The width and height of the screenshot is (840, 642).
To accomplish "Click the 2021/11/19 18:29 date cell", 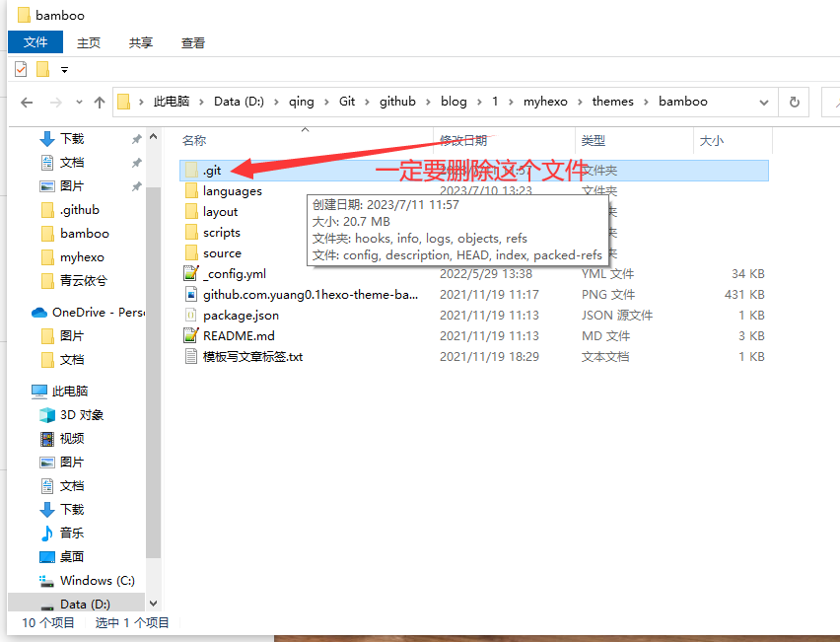I will [489, 356].
